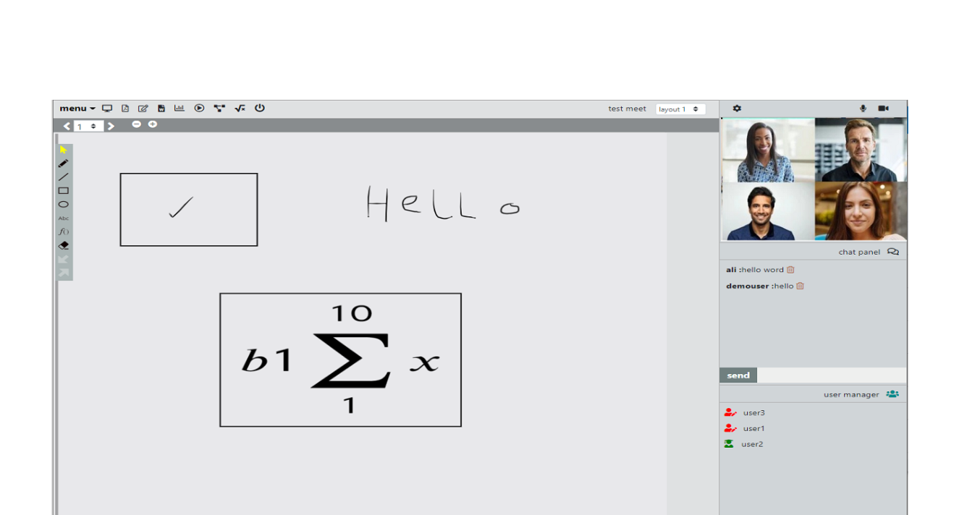Select the pencil drawing tool

click(x=64, y=163)
